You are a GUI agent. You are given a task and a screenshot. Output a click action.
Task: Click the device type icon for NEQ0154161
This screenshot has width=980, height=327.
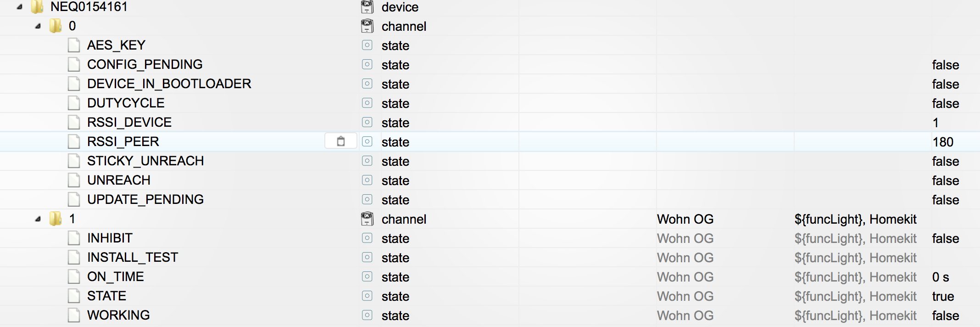point(367,7)
